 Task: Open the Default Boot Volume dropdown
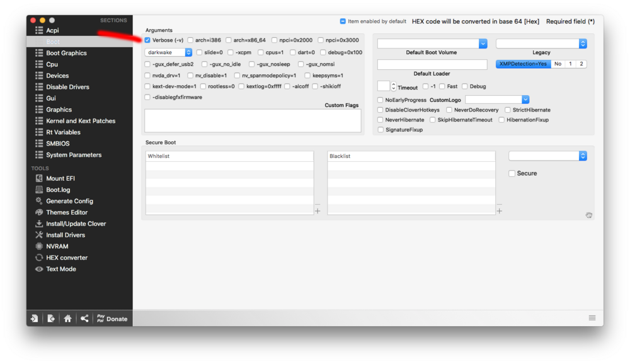click(483, 43)
